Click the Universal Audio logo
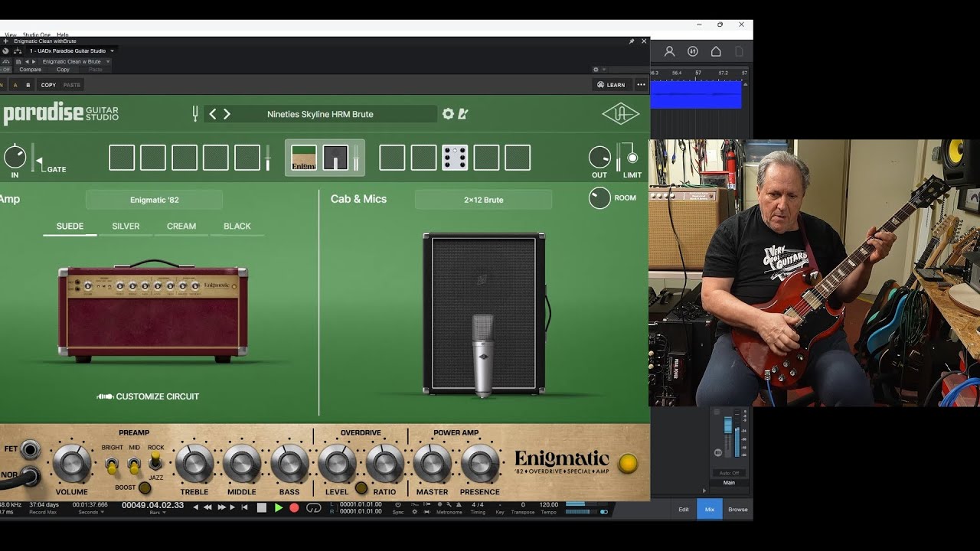Viewport: 980px width, 551px height. click(620, 114)
